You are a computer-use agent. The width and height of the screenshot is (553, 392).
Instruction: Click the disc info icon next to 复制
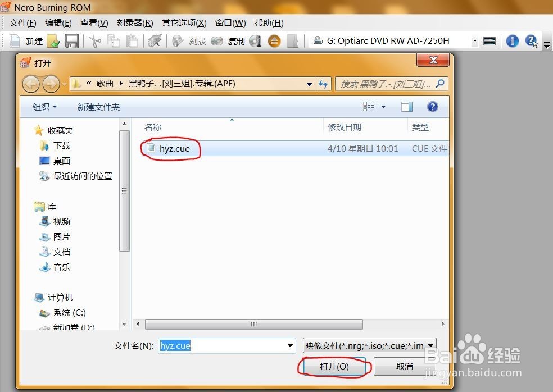click(x=255, y=41)
